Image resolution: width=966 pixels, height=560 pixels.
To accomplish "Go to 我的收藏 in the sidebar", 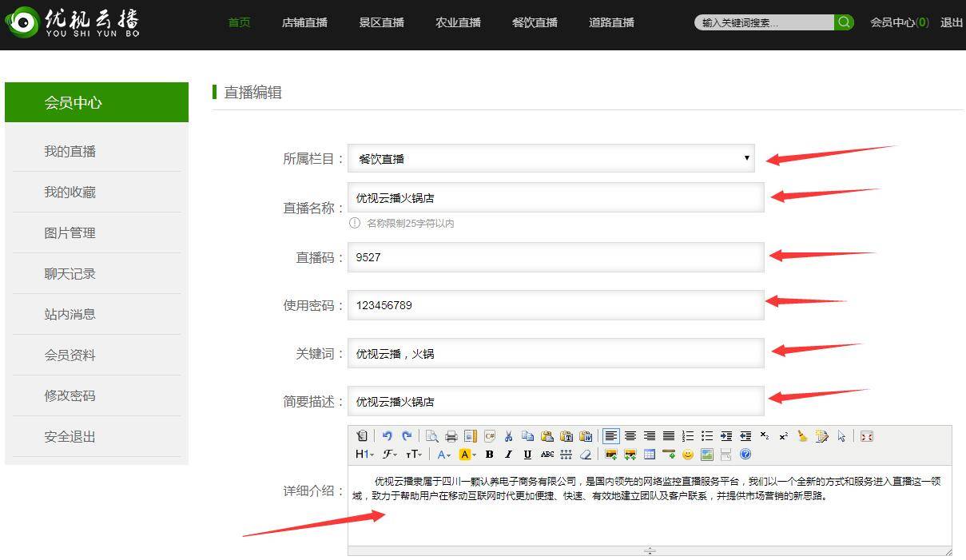I will [70, 192].
